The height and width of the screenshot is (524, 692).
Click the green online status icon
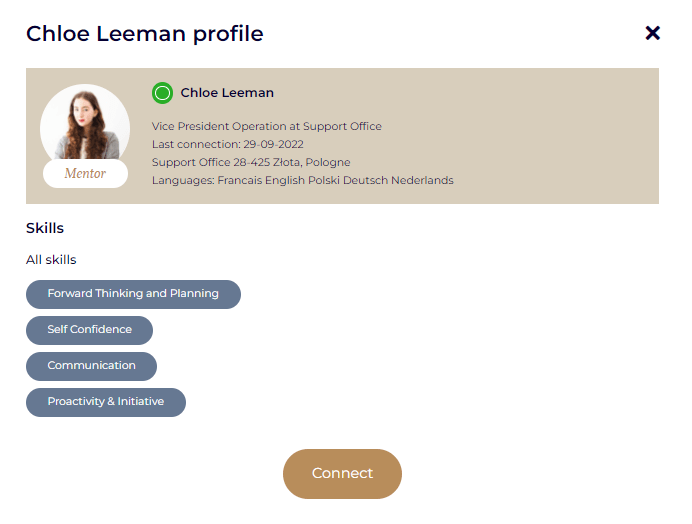(163, 93)
